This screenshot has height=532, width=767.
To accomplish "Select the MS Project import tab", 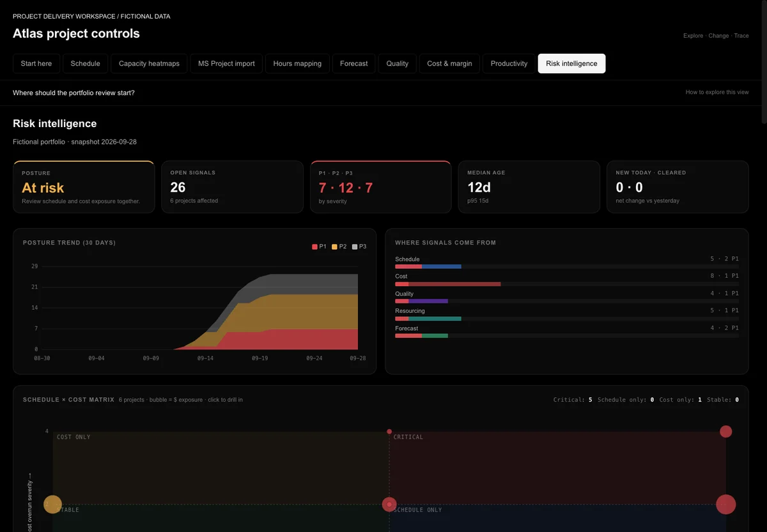I will point(226,64).
